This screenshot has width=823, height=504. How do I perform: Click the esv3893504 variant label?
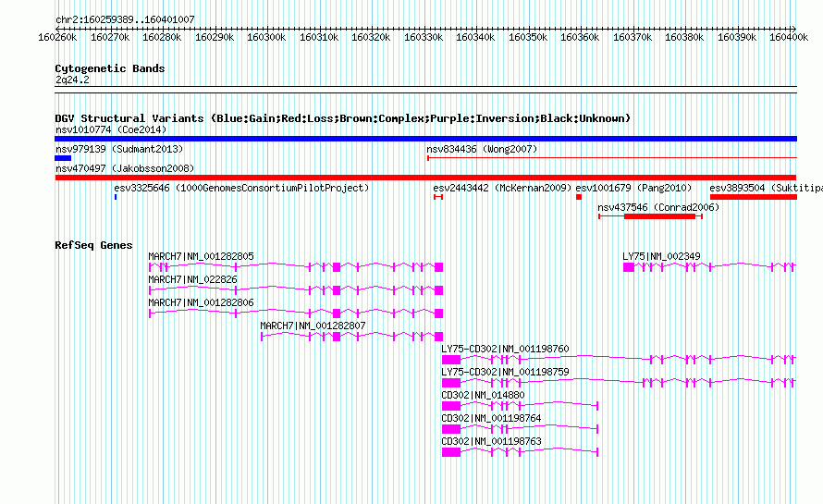tap(766, 188)
